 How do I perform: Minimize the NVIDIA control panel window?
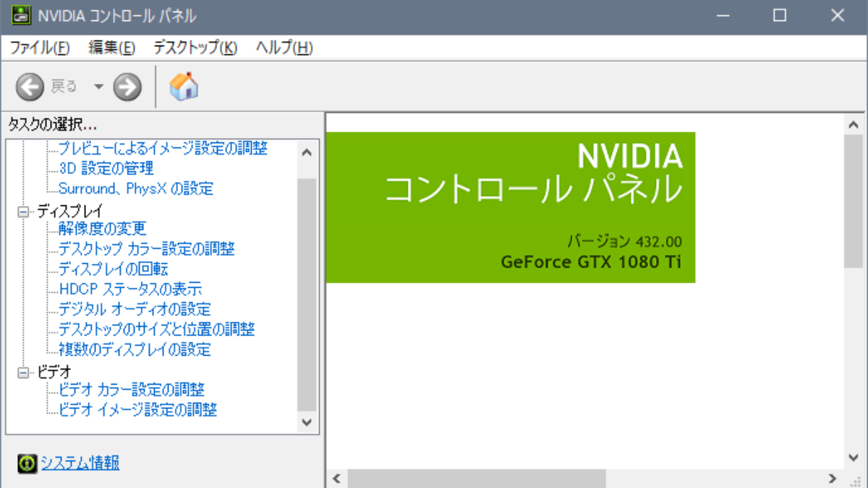click(x=722, y=16)
